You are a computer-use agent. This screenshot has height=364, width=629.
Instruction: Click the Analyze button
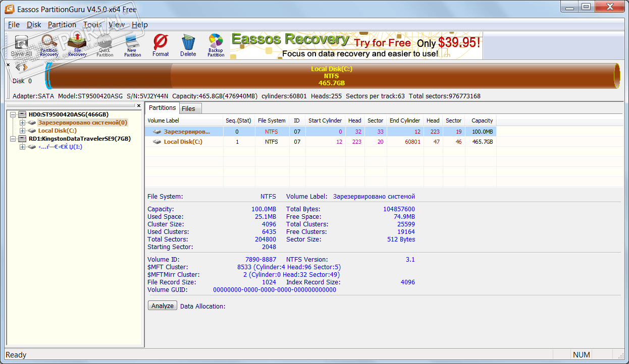tap(163, 306)
